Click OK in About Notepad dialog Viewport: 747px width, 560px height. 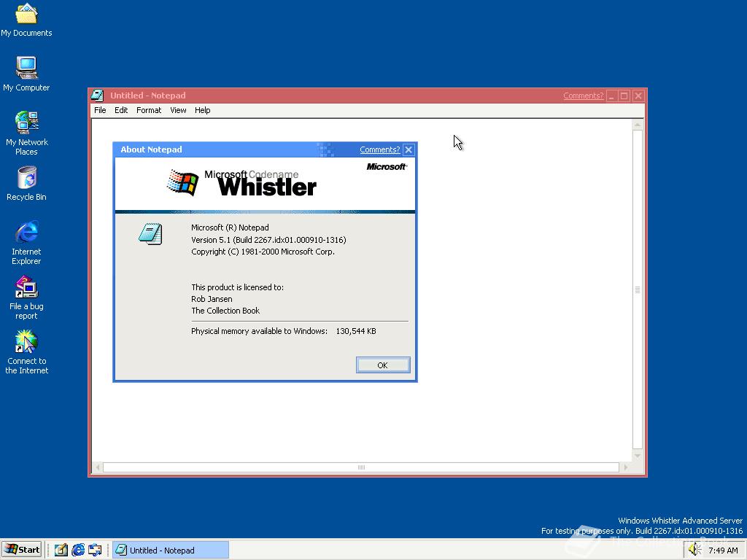click(x=382, y=365)
